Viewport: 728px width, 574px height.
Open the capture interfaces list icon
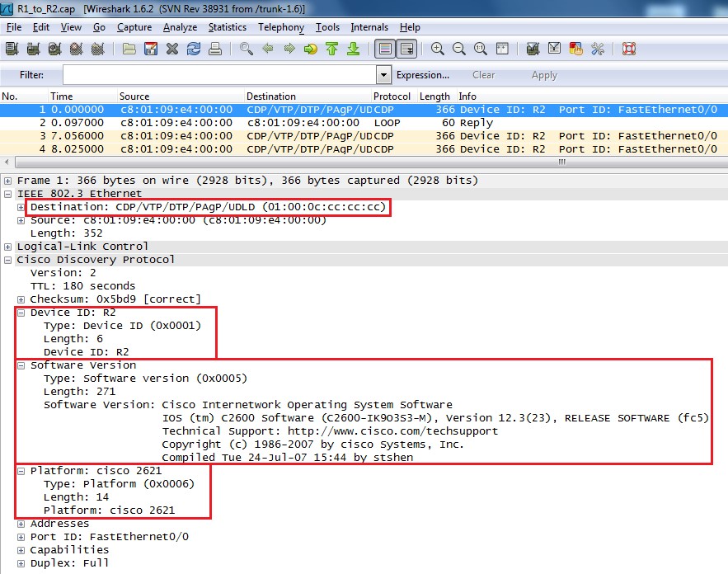tap(12, 49)
